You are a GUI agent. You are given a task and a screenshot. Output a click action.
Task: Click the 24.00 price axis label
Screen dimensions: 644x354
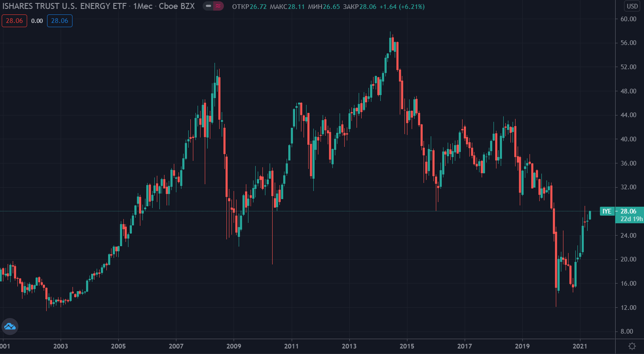[628, 236]
